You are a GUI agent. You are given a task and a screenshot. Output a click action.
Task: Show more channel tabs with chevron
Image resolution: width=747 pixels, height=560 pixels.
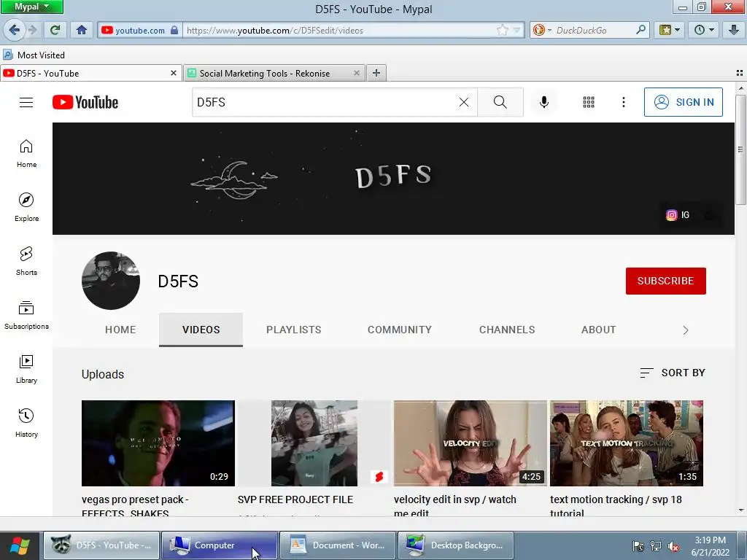coord(685,330)
